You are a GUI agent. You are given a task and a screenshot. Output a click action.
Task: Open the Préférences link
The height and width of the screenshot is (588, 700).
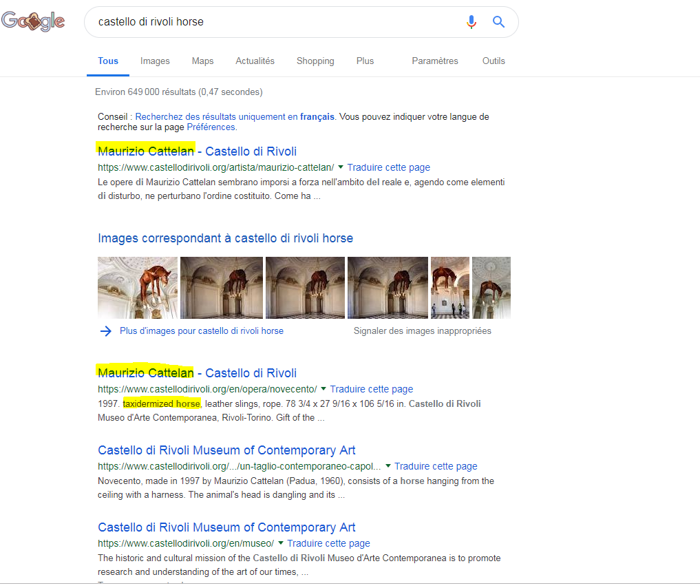211,127
